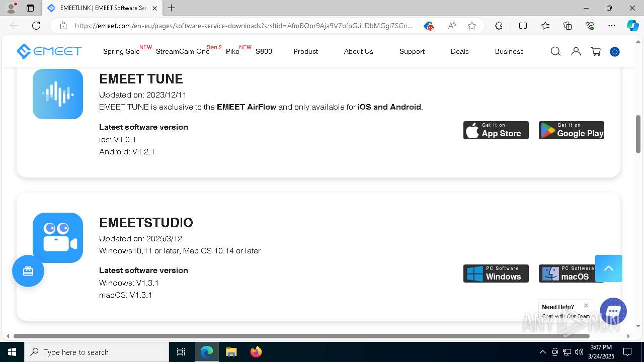Refresh the page in Edge

36,26
